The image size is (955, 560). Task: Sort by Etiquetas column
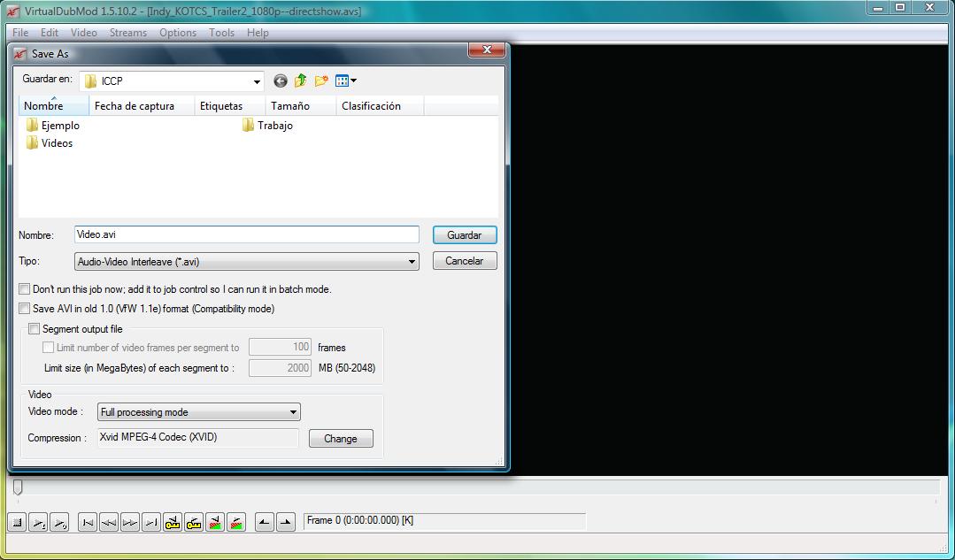(x=229, y=106)
